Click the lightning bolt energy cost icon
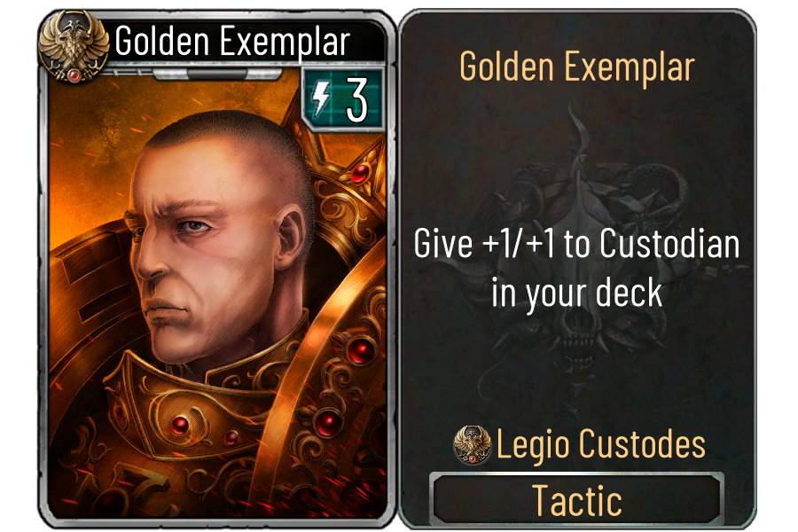This screenshot has width=798, height=532. 320,98
